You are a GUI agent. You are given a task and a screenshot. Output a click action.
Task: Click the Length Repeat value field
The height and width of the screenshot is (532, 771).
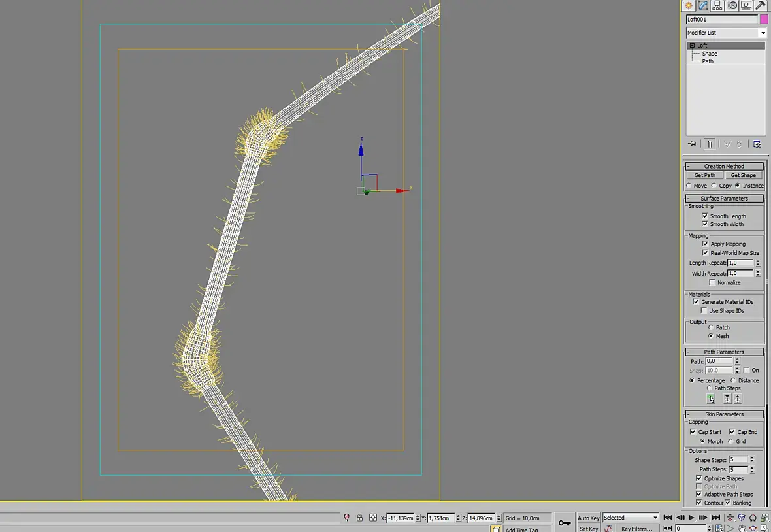point(740,263)
